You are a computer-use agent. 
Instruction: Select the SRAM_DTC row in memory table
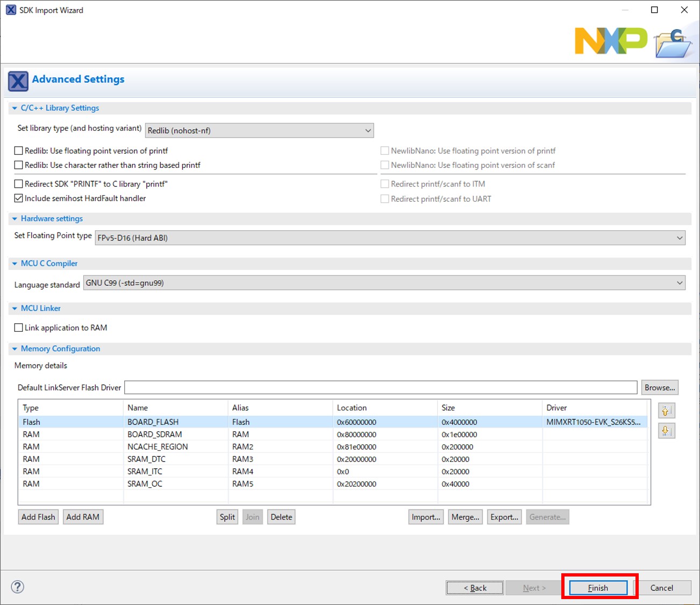click(x=146, y=459)
